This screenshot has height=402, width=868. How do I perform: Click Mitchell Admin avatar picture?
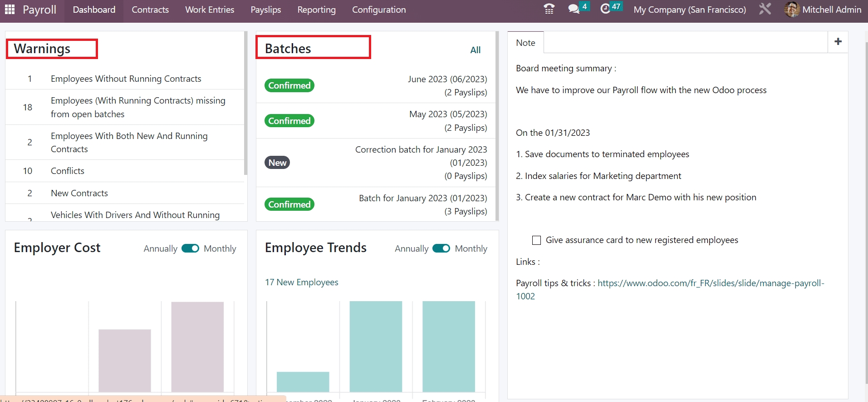[792, 10]
